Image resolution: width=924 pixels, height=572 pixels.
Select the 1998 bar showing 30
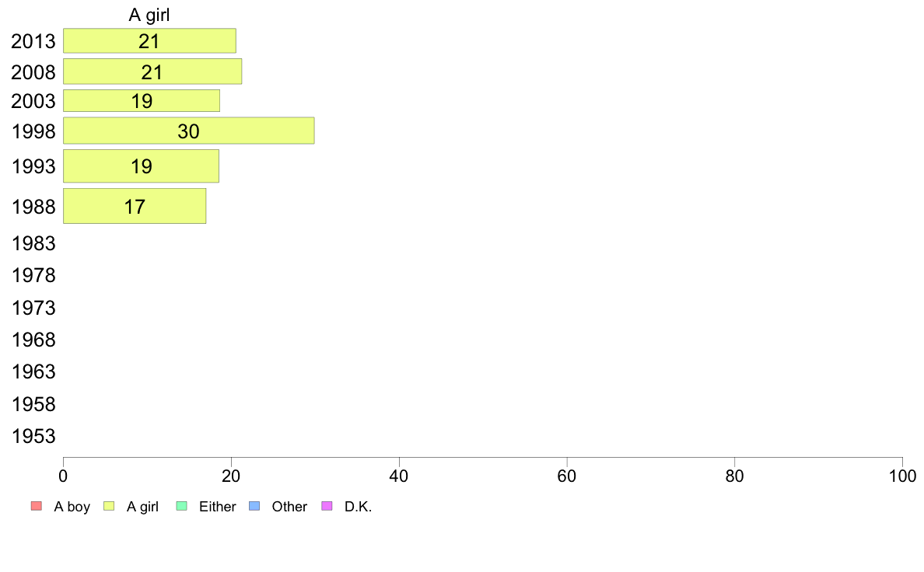click(x=188, y=131)
